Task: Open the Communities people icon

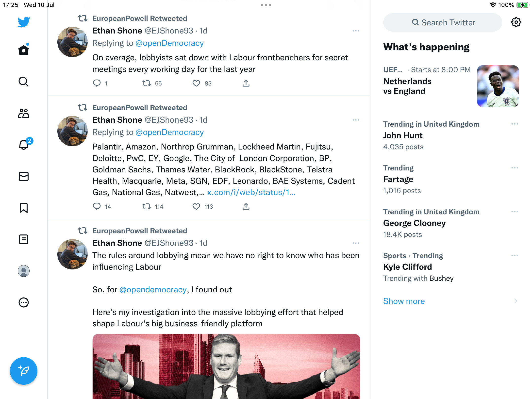Action: [24, 113]
